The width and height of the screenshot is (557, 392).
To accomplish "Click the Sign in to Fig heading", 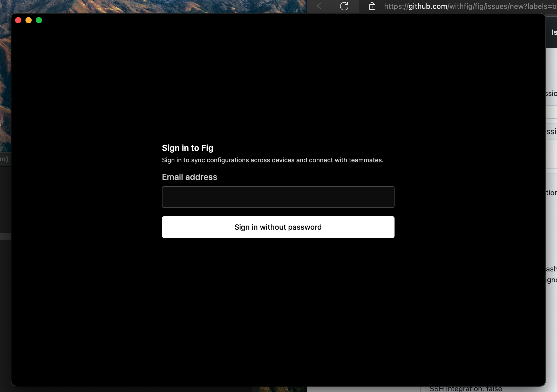I will point(187,148).
